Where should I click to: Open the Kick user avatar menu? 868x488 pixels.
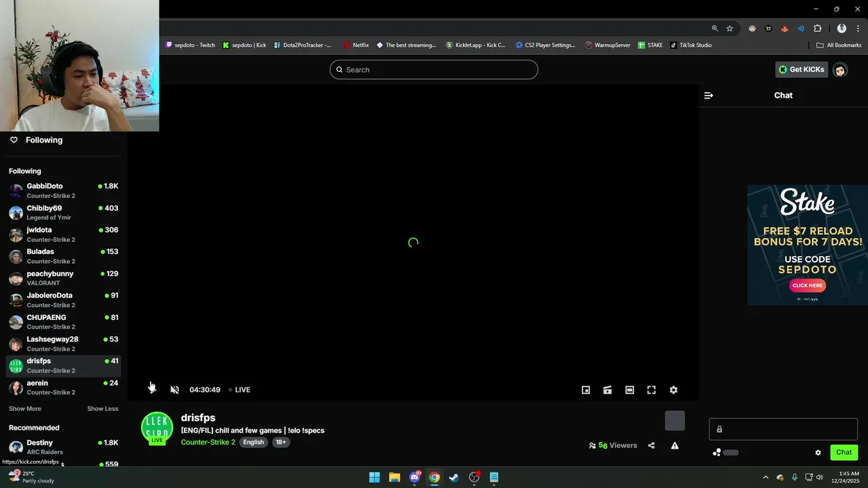pyautogui.click(x=840, y=69)
